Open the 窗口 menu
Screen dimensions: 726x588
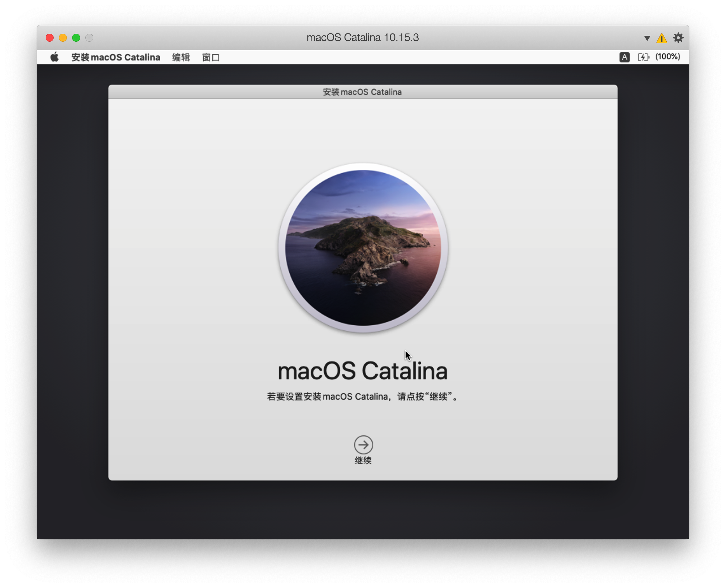(210, 57)
